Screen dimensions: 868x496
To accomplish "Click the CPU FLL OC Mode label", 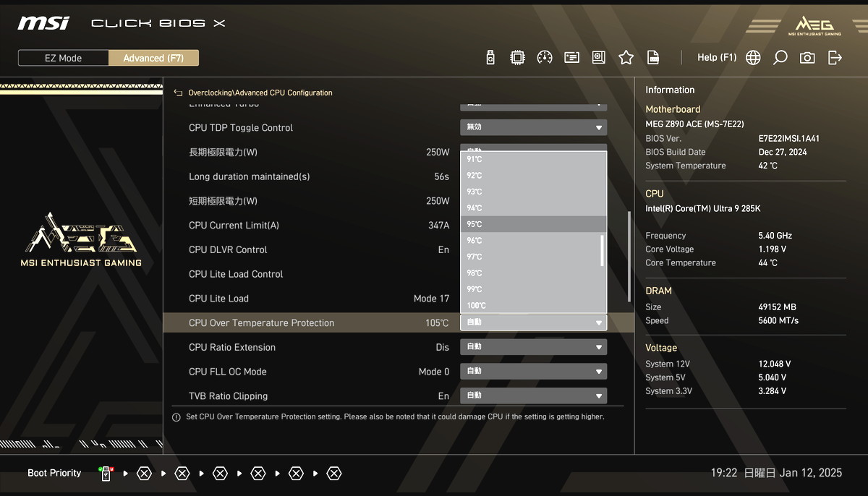I will point(228,372).
